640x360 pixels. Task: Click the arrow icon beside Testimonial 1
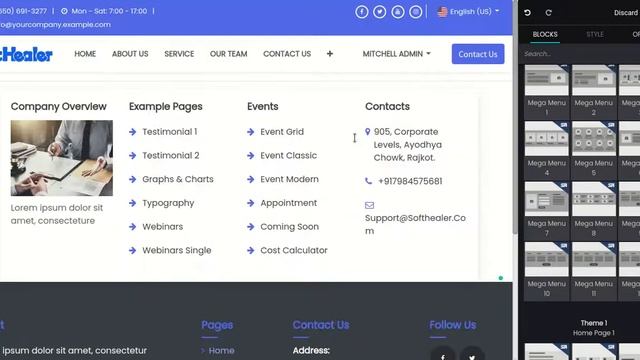click(133, 132)
